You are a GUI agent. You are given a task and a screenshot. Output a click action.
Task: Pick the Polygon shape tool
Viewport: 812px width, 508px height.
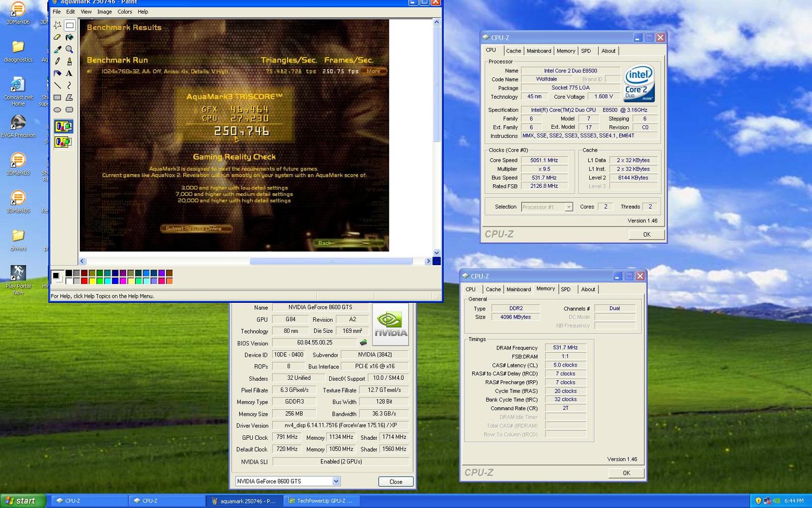[70, 97]
